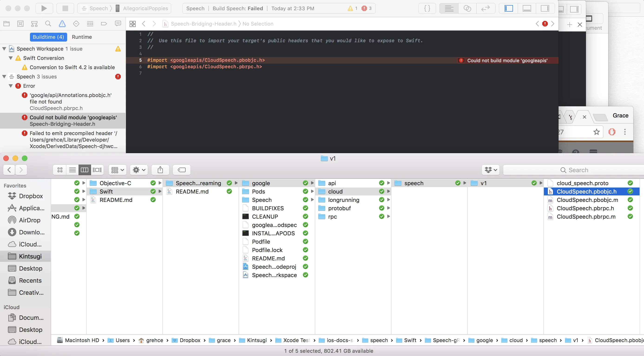Click the Finder share icon button
This screenshot has height=356, width=644.
click(x=160, y=170)
